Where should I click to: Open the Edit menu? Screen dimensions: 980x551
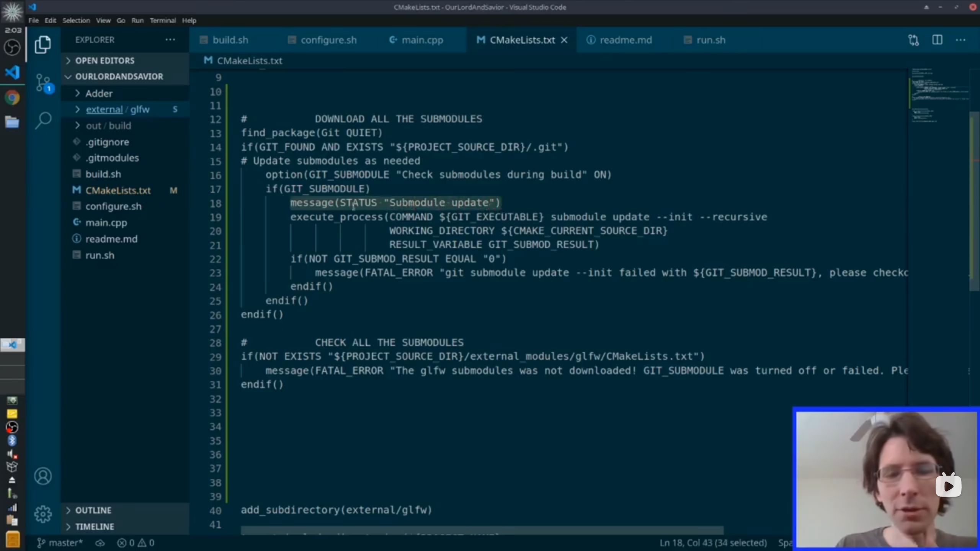[x=50, y=20]
